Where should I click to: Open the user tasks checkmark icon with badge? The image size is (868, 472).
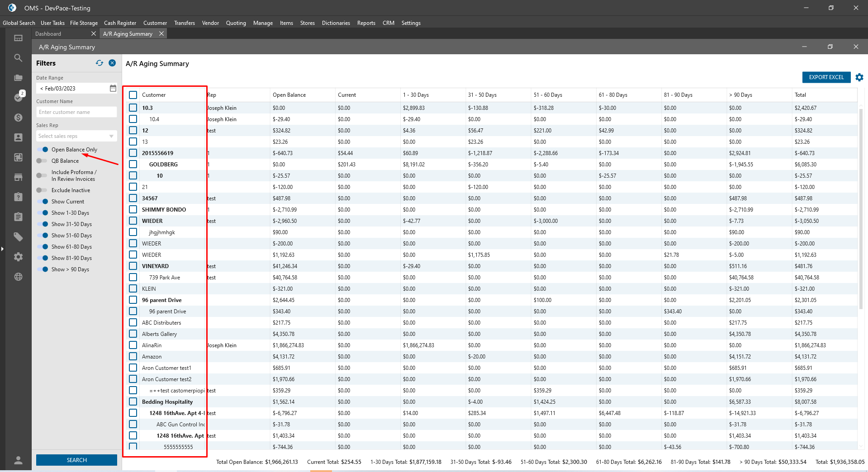point(19,97)
